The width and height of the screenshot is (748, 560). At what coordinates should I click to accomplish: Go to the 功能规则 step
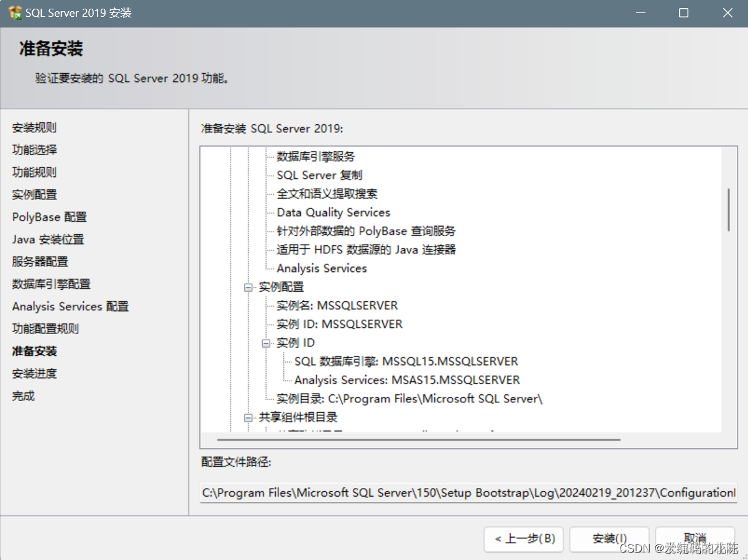[x=34, y=173]
